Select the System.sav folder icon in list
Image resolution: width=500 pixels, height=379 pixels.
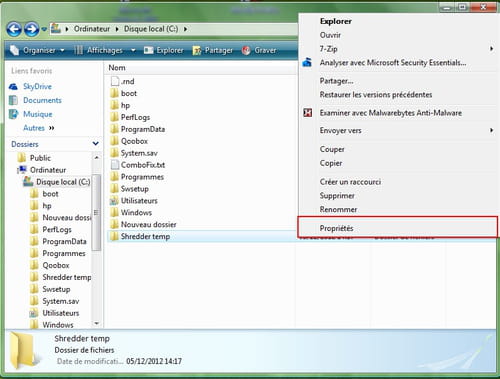(x=115, y=153)
